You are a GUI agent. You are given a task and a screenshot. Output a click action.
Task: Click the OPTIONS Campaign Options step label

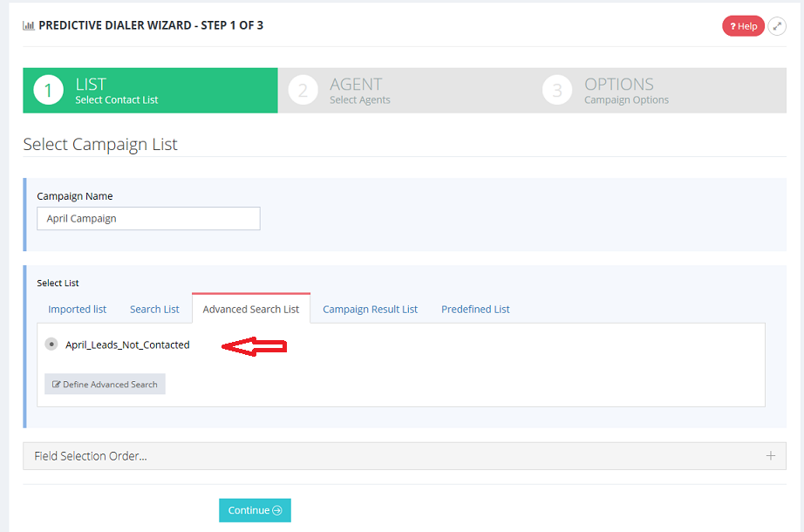tap(625, 91)
